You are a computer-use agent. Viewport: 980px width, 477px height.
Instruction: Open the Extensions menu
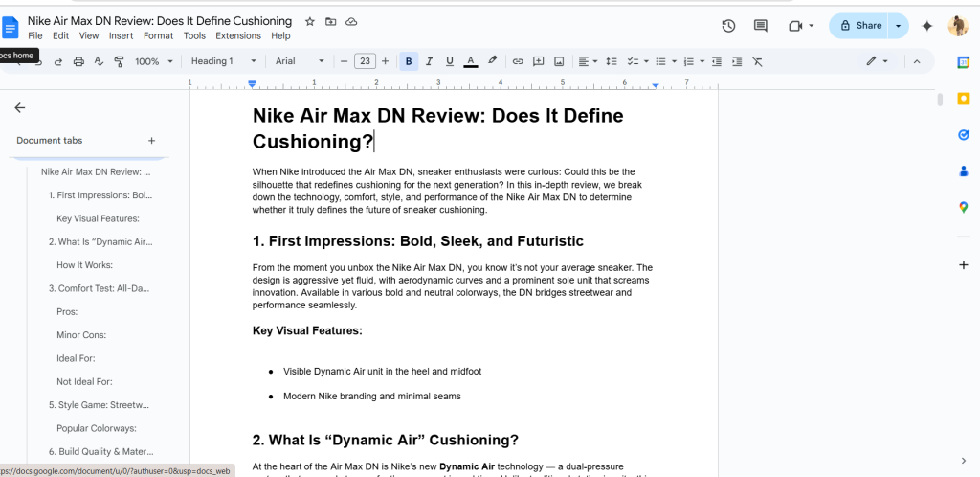(238, 35)
